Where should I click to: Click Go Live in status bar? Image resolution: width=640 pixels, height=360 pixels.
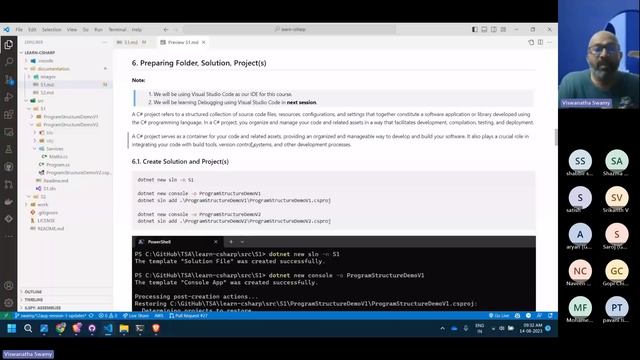[x=499, y=316]
